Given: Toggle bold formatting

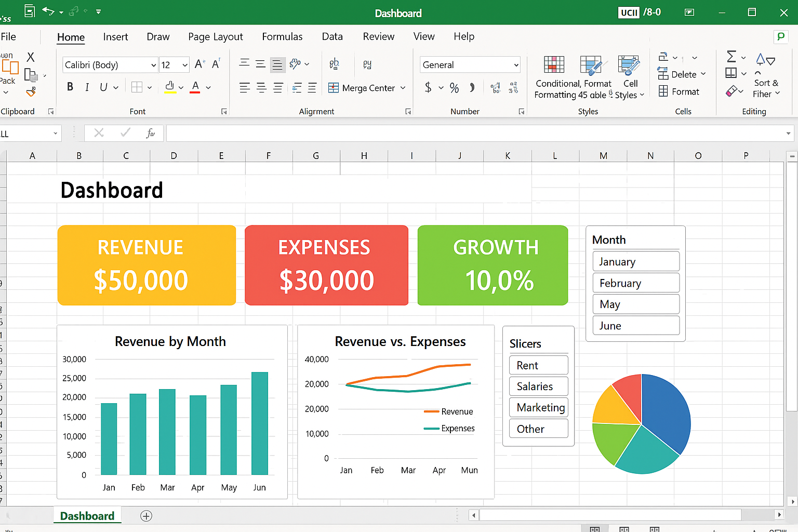Looking at the screenshot, I should 70,87.
